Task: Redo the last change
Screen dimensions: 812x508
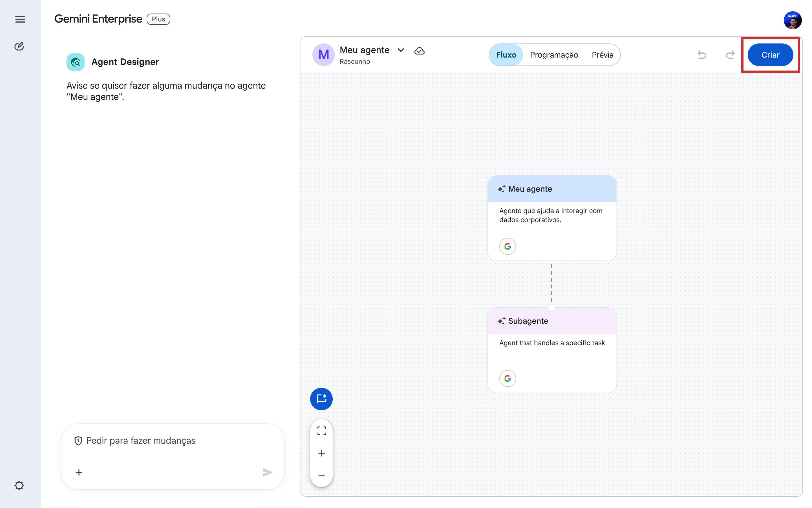Action: coord(730,55)
